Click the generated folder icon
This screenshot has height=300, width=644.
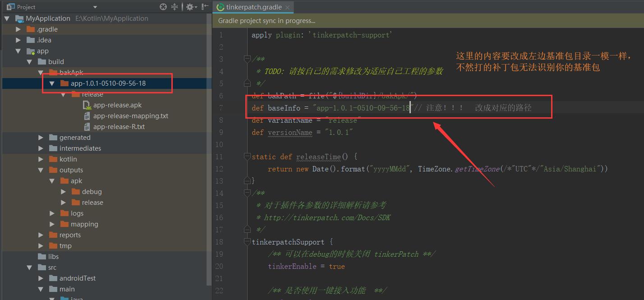pyautogui.click(x=53, y=138)
